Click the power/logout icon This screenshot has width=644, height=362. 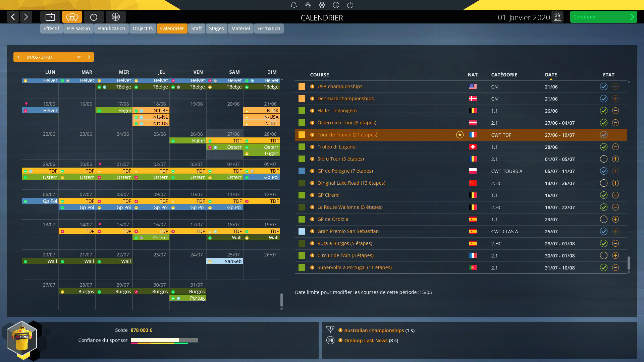tap(350, 5)
